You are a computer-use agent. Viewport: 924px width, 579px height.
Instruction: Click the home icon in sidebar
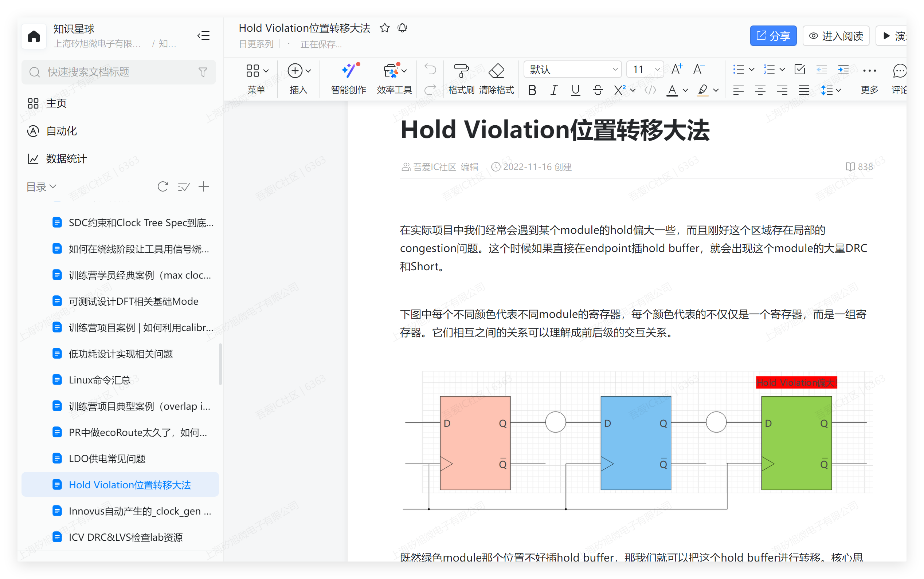pos(34,36)
